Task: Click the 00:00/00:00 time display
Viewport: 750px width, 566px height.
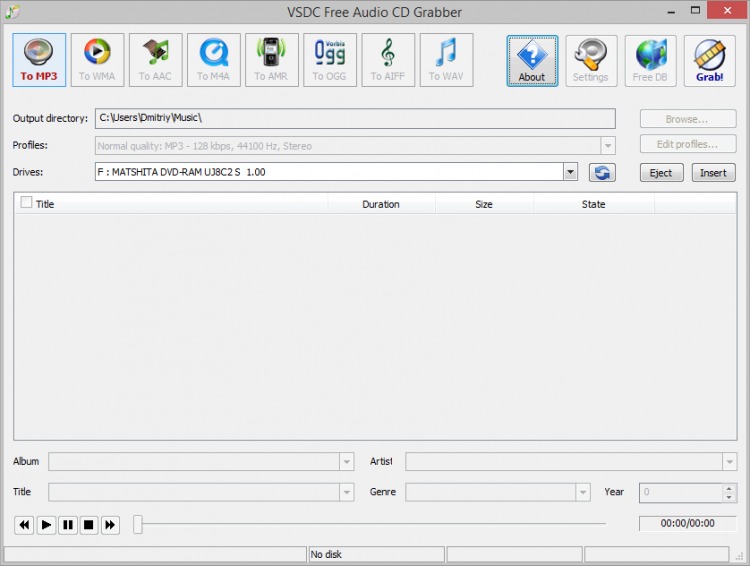Action: click(x=687, y=523)
